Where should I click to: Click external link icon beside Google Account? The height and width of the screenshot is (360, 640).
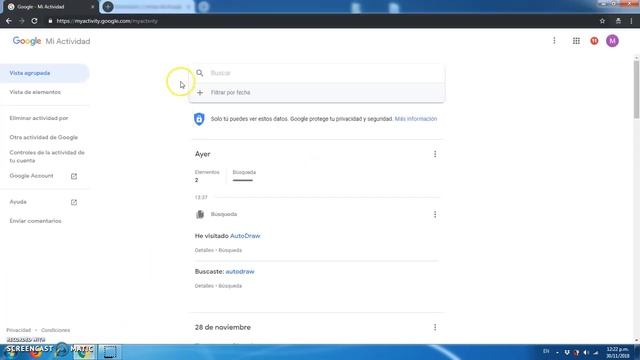74,176
